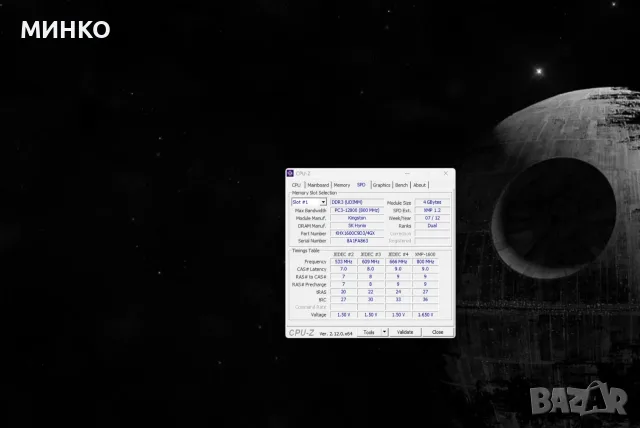Image resolution: width=640 pixels, height=428 pixels.
Task: Open the Memory tab
Action: click(342, 185)
